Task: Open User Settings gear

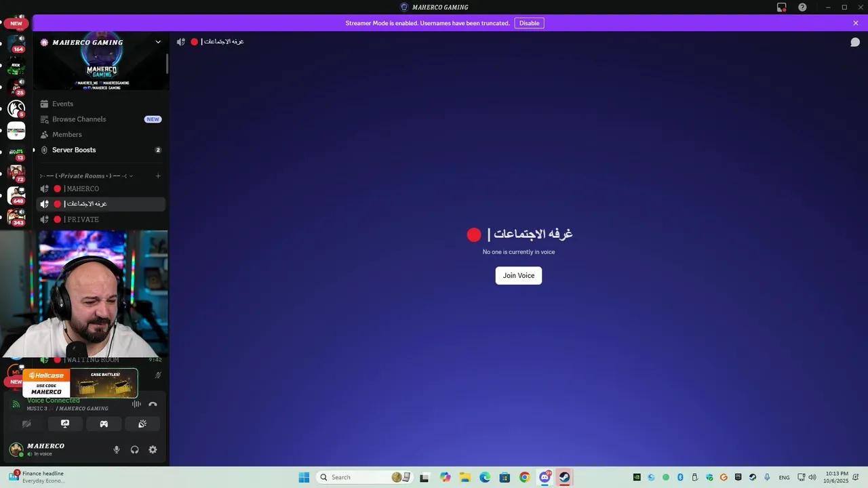Action: tap(153, 449)
